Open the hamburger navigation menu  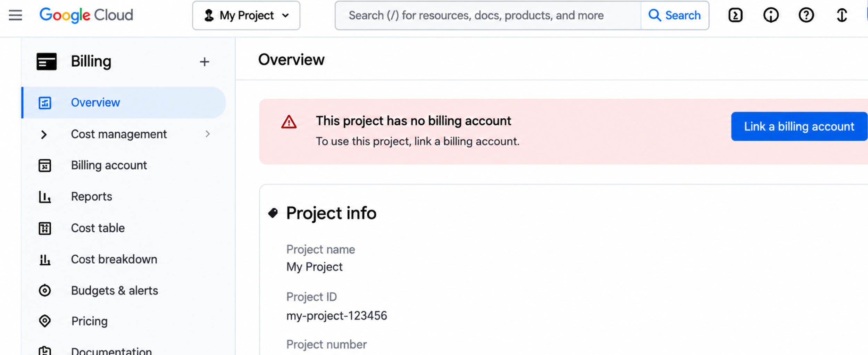coord(15,15)
